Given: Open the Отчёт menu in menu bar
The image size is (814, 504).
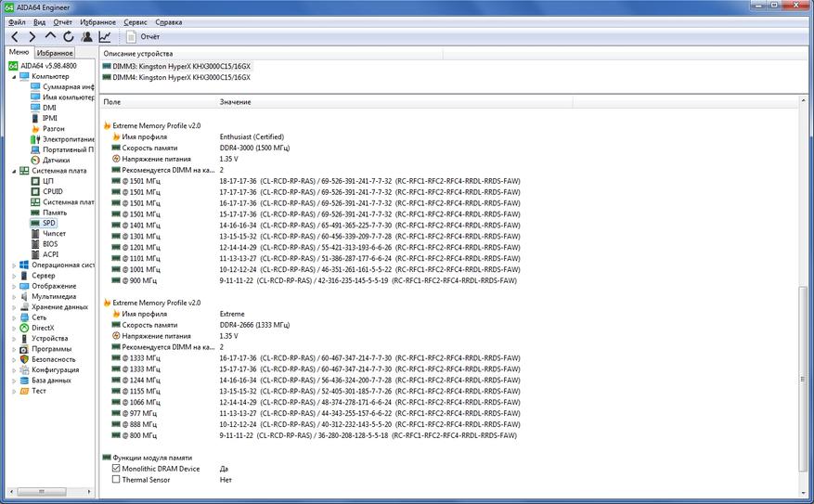Looking at the screenshot, I should pyautogui.click(x=63, y=22).
